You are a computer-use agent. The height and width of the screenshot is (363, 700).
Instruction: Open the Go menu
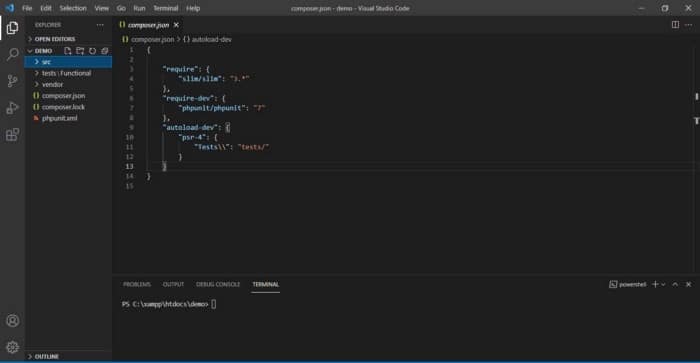(x=121, y=8)
